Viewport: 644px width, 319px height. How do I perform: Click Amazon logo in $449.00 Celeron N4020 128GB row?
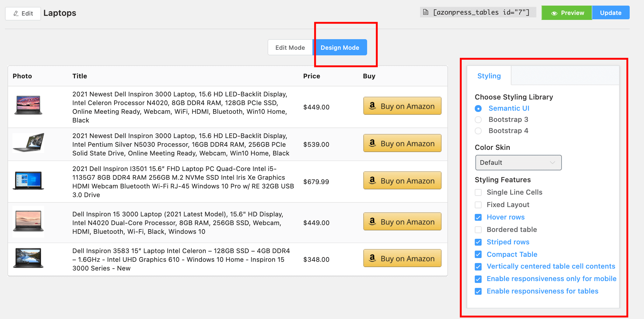click(372, 106)
